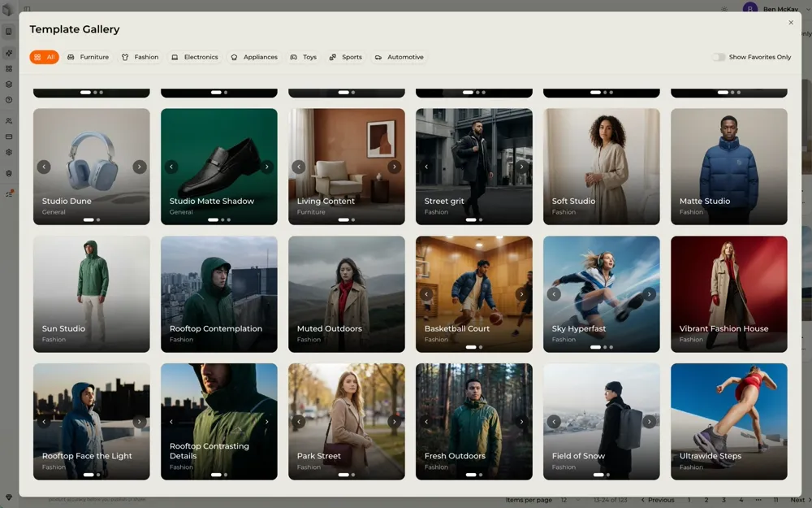Filter templates by Sports

345,57
